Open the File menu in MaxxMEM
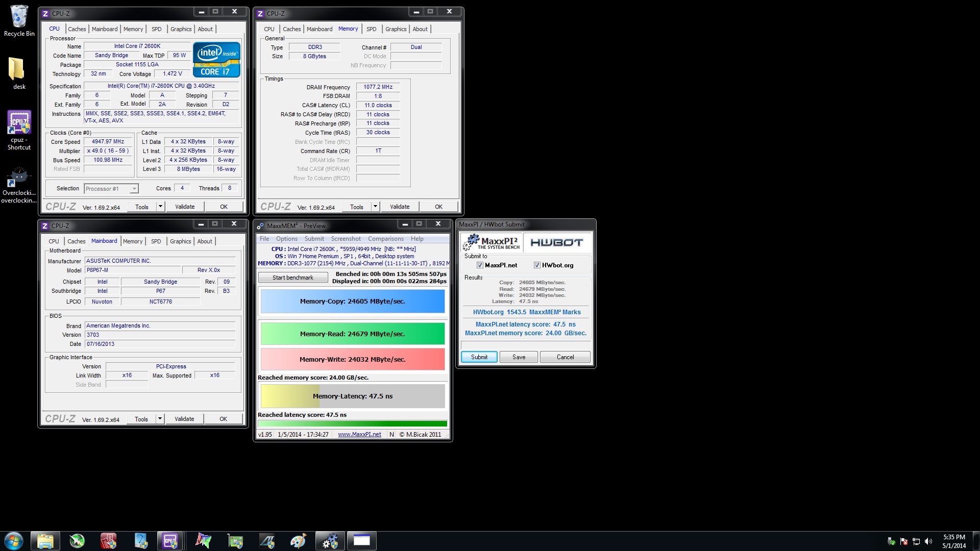This screenshot has width=980, height=551. point(264,239)
